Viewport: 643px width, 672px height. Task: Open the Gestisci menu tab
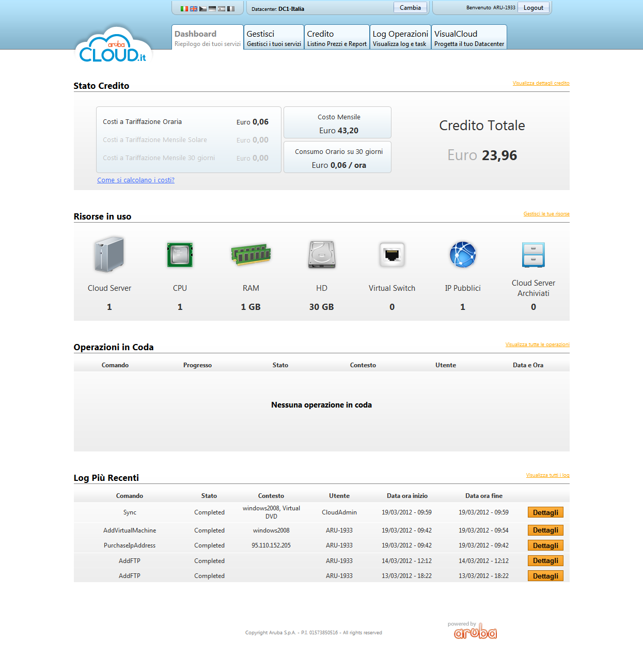(x=273, y=37)
